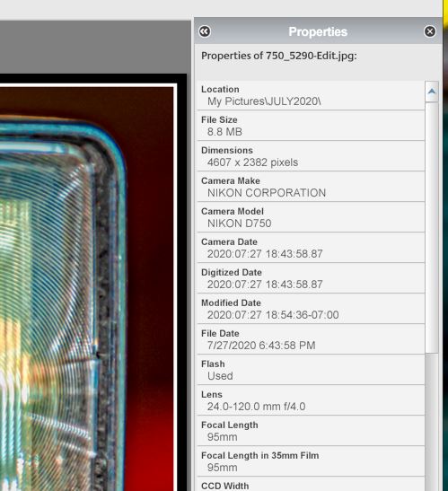
Task: Click the Properties list scrollbar thumb
Action: click(432, 227)
